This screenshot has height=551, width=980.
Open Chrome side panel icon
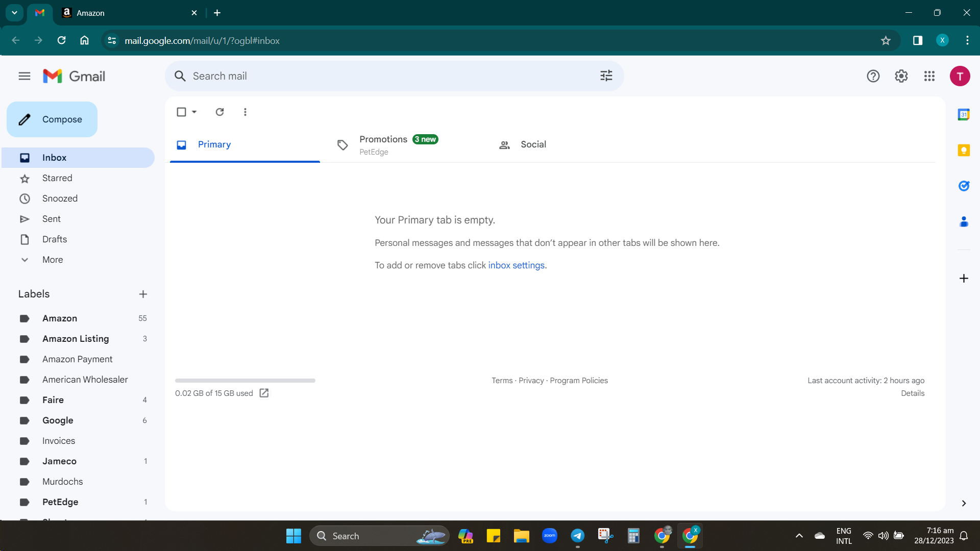point(918,40)
